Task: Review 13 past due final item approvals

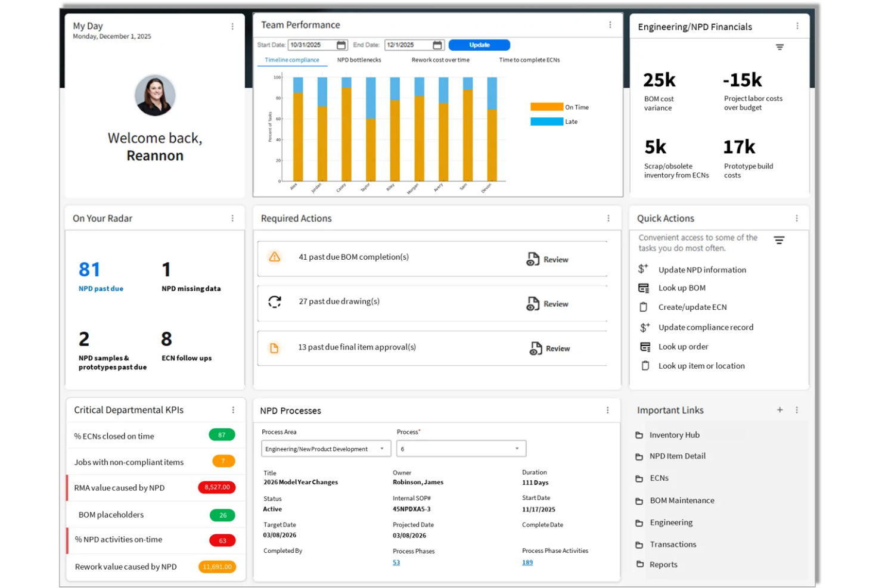Action: [550, 349]
